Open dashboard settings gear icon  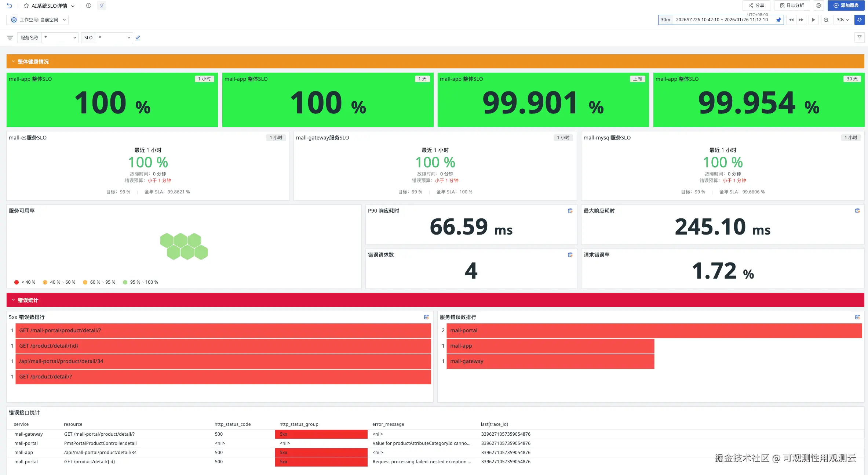818,6
